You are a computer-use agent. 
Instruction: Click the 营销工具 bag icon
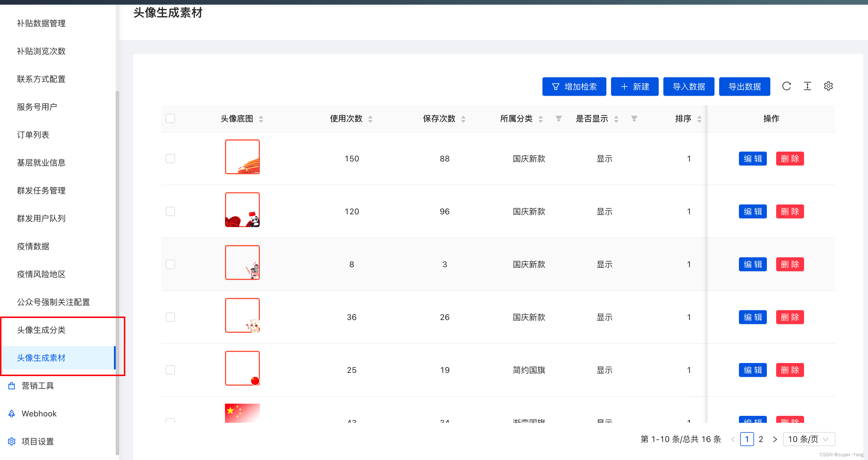(x=12, y=386)
